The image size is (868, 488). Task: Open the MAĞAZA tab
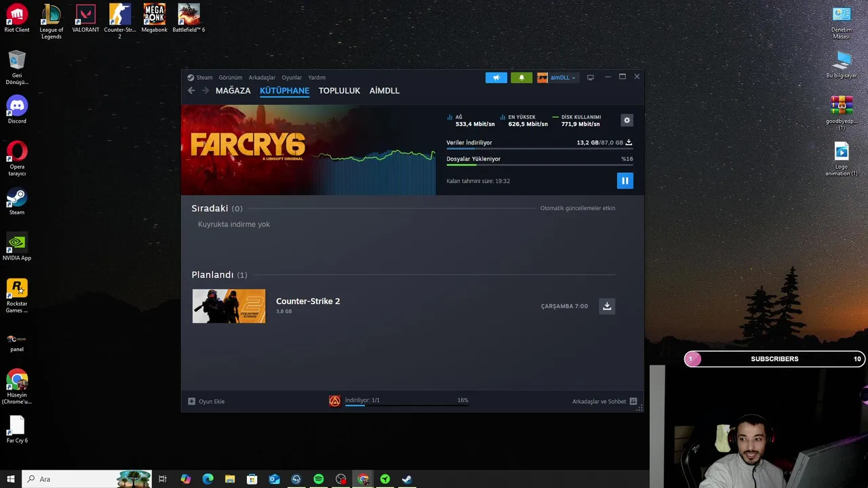tap(233, 90)
